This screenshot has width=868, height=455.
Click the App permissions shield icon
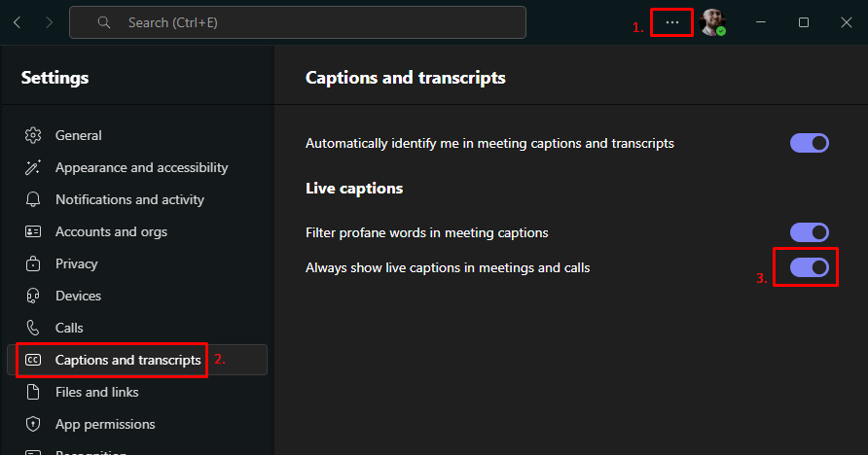pyautogui.click(x=33, y=424)
